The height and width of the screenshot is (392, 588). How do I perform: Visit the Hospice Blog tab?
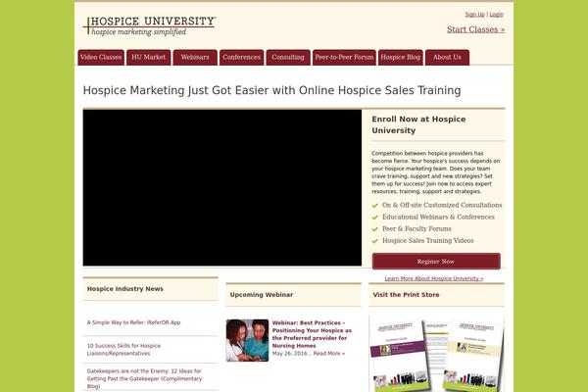401,58
